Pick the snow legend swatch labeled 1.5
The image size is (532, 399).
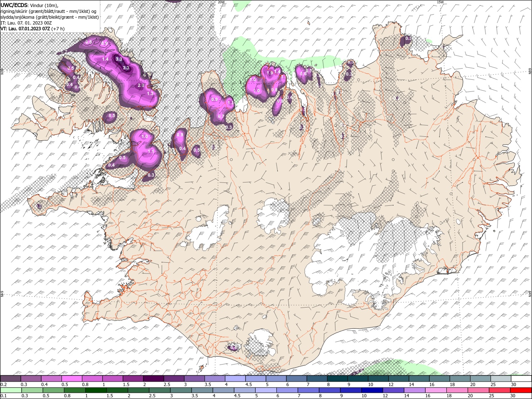(x=133, y=379)
